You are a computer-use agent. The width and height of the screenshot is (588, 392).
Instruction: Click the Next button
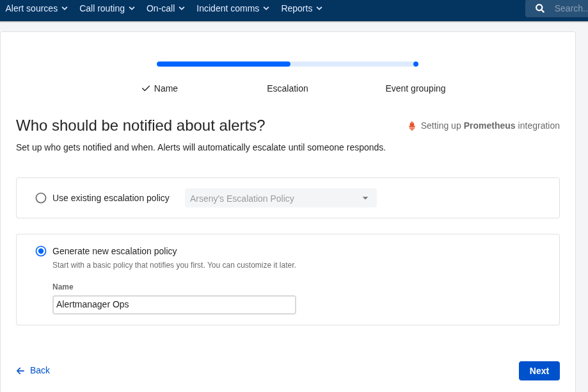pos(539,371)
